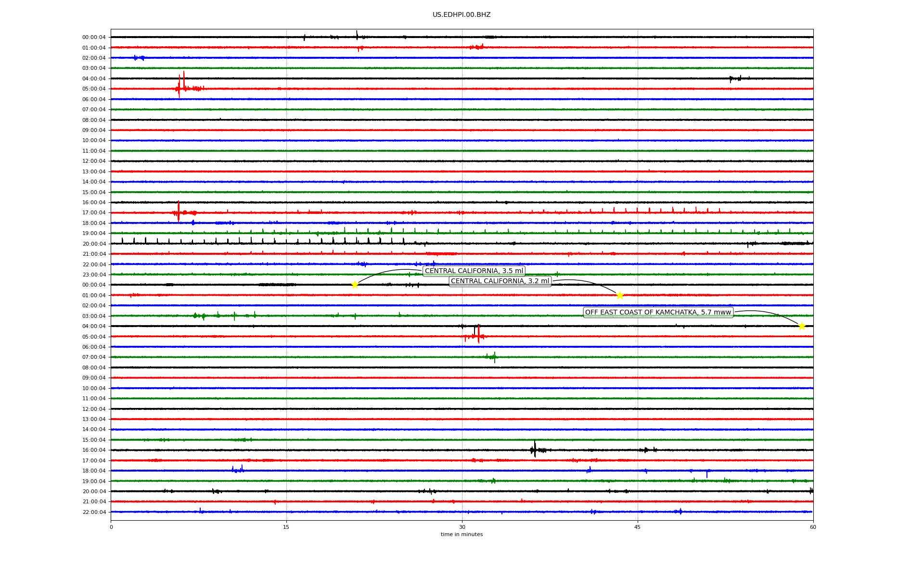The width and height of the screenshot is (924, 578).
Task: Select the 'CENTRAL CALIFORNIA, 3.5 ml' label
Action: (474, 271)
